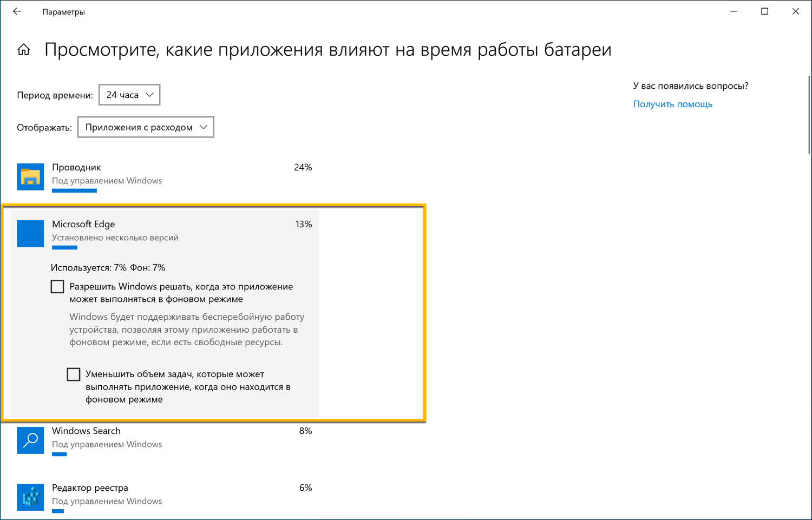Screen dimensions: 812x520
Task: Click the Редактор реестра app icon
Action: coord(30,497)
